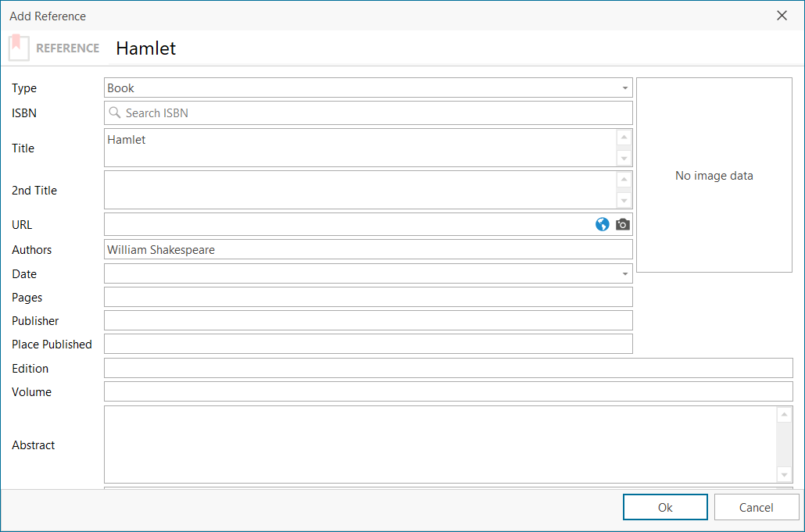Viewport: 805px width, 532px height.
Task: Focus the Place Published field
Action: (x=367, y=345)
